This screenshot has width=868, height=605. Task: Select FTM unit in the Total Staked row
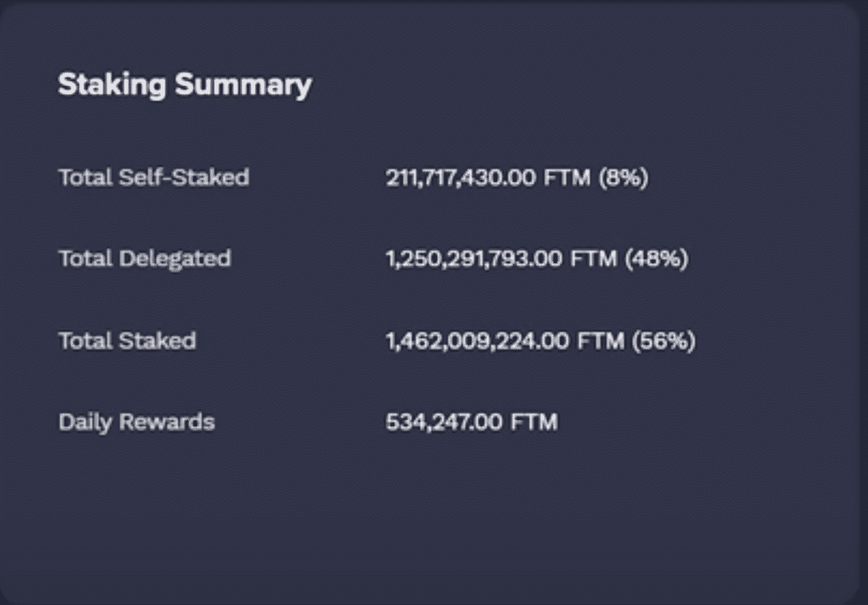click(600, 341)
